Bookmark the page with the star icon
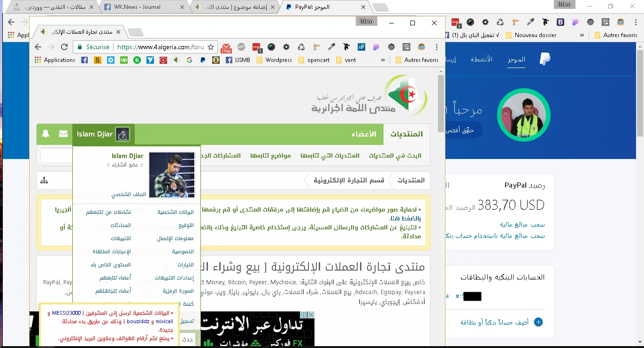 tap(211, 47)
